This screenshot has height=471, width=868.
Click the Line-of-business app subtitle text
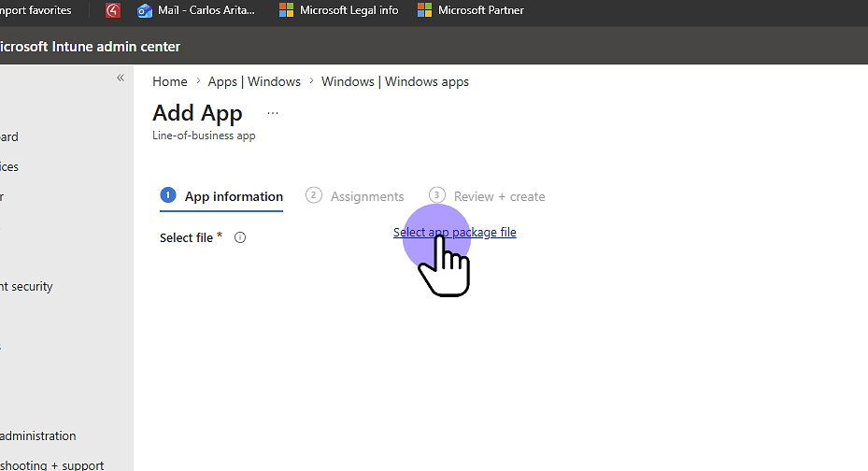point(204,136)
